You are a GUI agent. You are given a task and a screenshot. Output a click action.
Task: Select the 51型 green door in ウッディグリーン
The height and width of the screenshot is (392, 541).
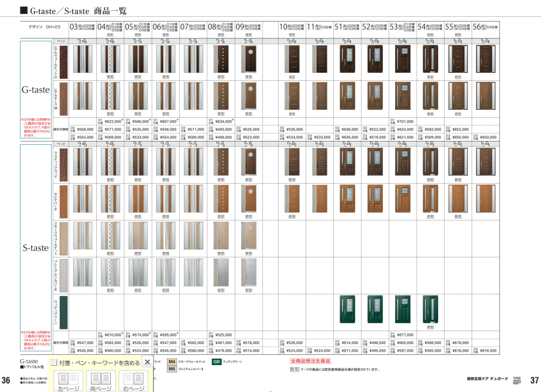tap(347, 309)
